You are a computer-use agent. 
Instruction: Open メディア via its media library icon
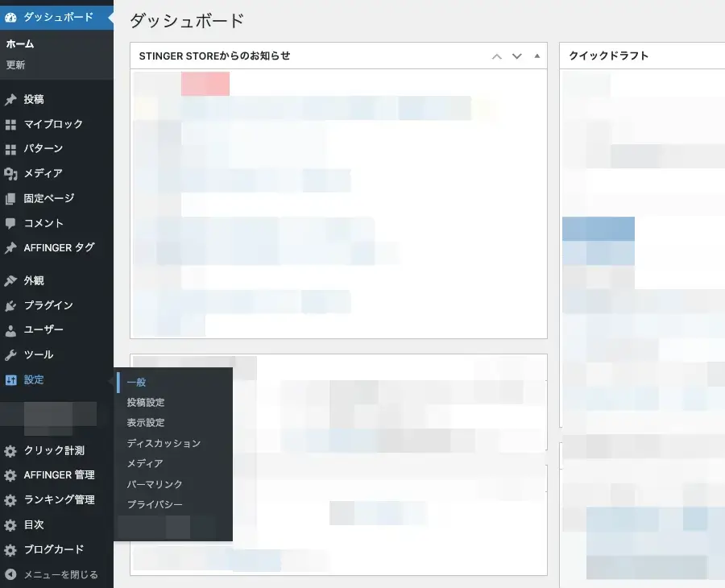(x=11, y=173)
